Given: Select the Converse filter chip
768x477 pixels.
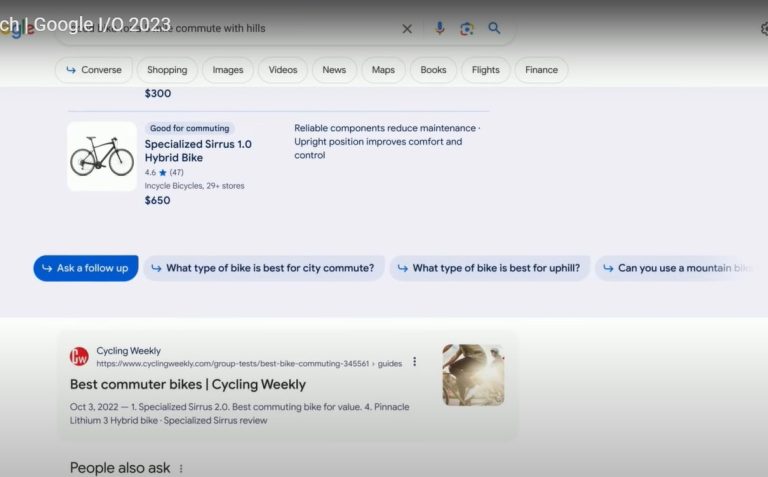Looking at the screenshot, I should (93, 70).
